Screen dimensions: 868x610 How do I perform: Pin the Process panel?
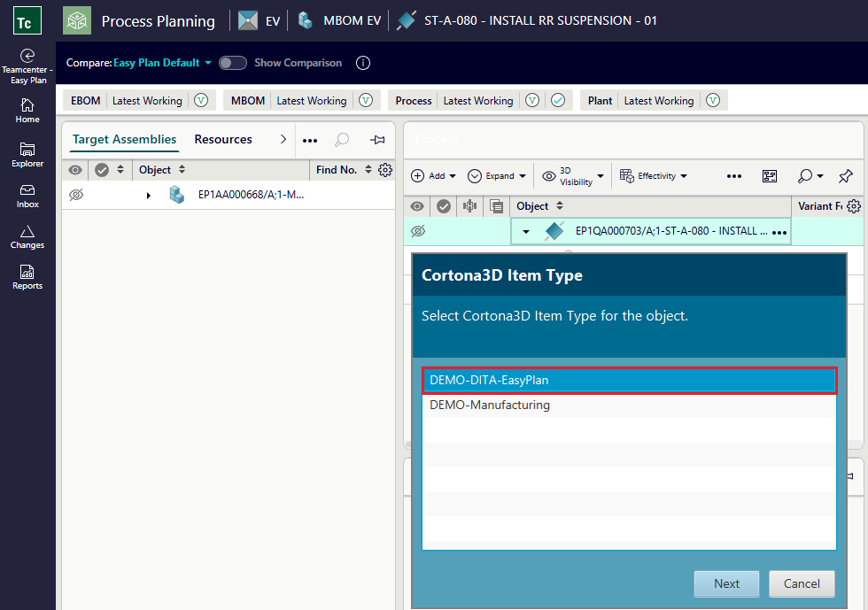[x=845, y=176]
